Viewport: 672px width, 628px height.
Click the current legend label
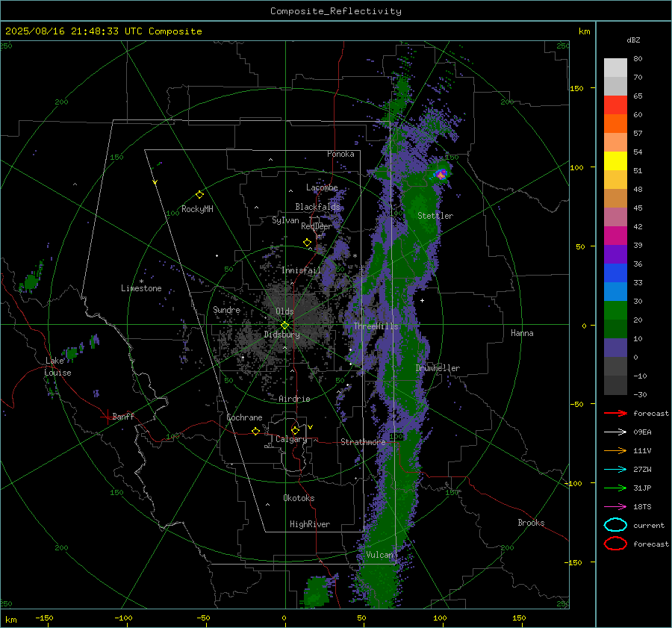coord(649,525)
